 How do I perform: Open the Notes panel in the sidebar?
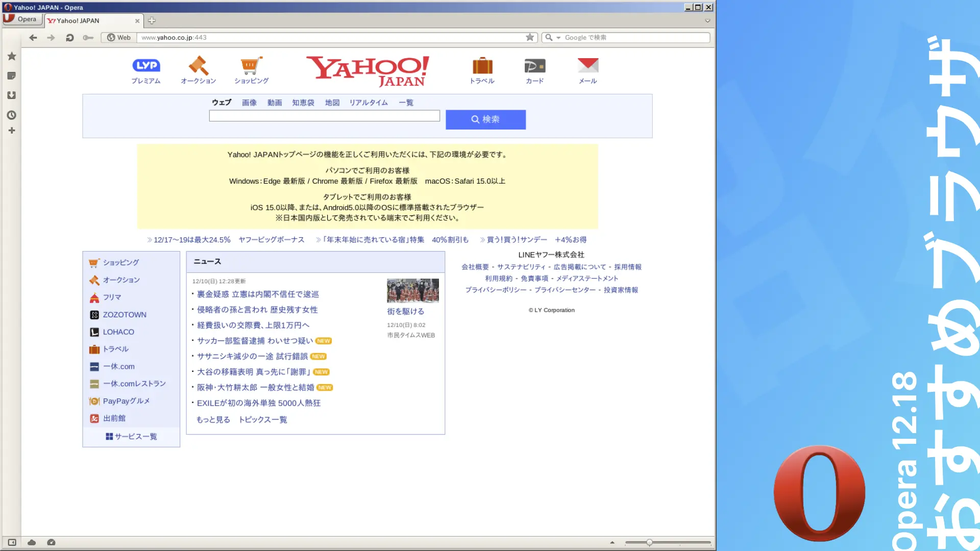pos(12,76)
